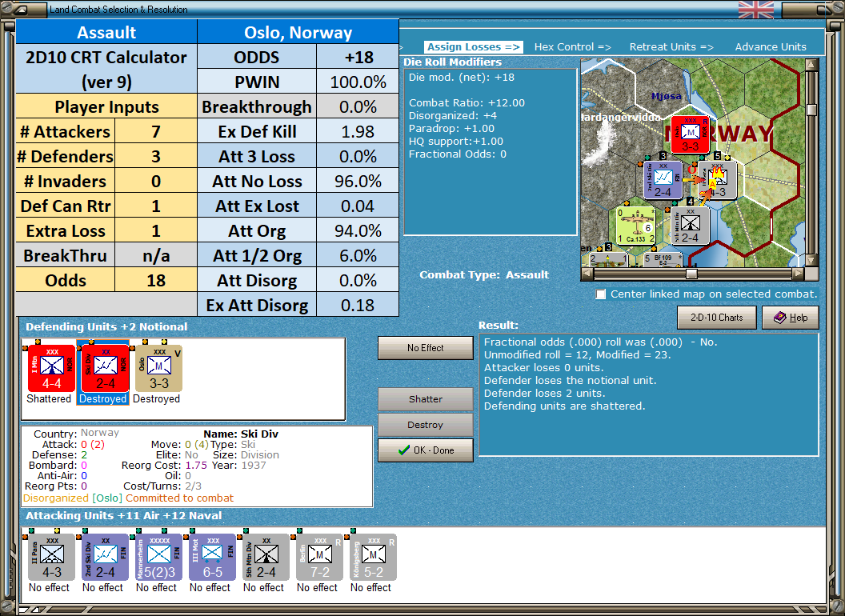Click the '# Attackers' value 7
845x616 pixels.
156,131
